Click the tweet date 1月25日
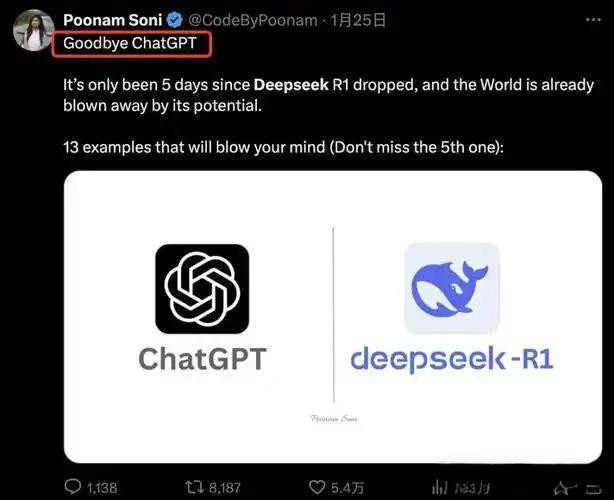Viewport: 614px width, 500px height. [x=361, y=20]
